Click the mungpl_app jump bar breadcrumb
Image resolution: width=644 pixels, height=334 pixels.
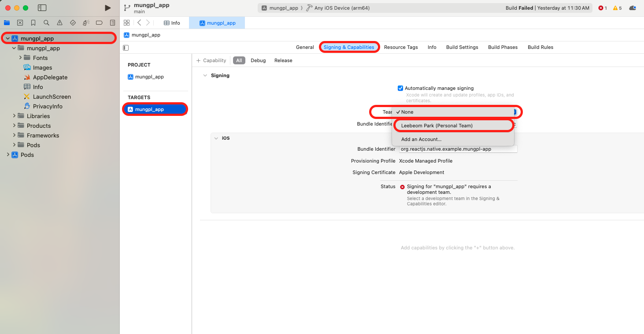click(x=142, y=35)
